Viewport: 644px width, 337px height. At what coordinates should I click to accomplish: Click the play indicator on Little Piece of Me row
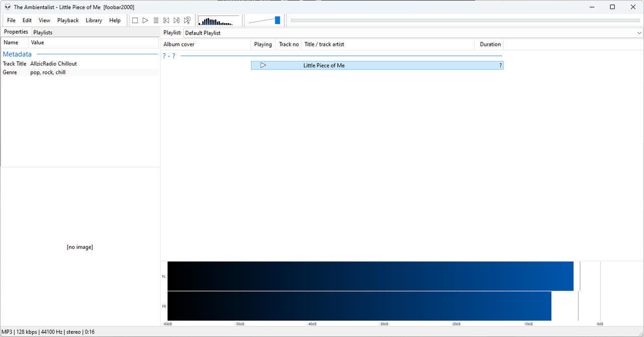[x=263, y=65]
